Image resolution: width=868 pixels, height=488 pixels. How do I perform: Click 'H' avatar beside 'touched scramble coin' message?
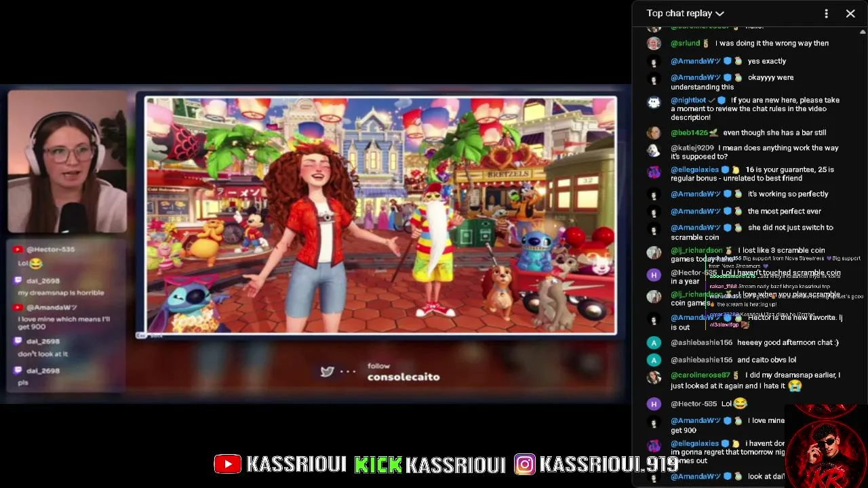coord(654,274)
